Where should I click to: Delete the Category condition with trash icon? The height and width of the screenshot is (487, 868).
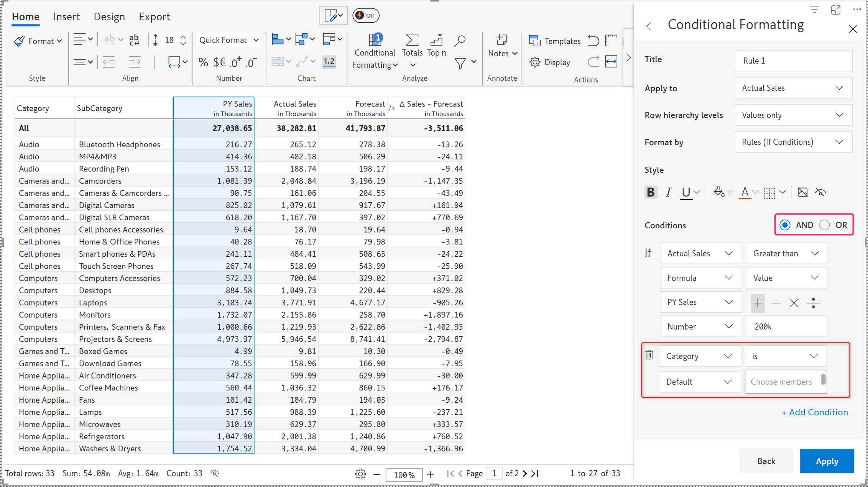click(x=649, y=355)
